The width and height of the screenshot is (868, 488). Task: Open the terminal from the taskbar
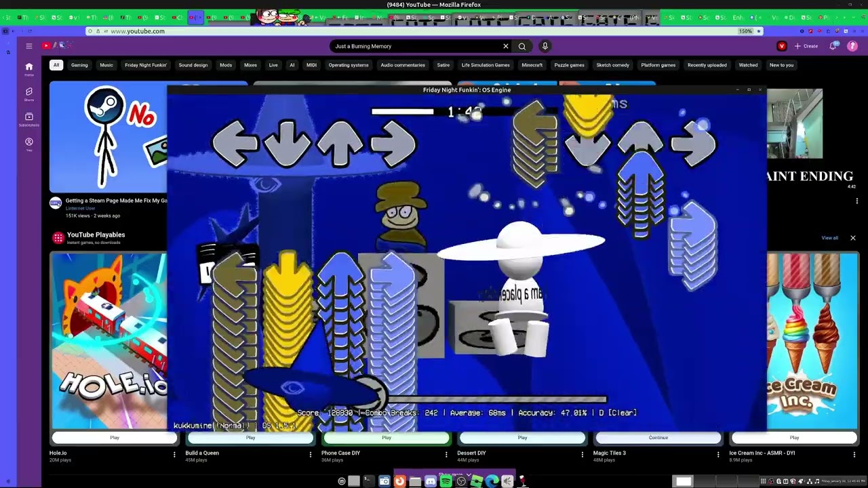pyautogui.click(x=368, y=481)
